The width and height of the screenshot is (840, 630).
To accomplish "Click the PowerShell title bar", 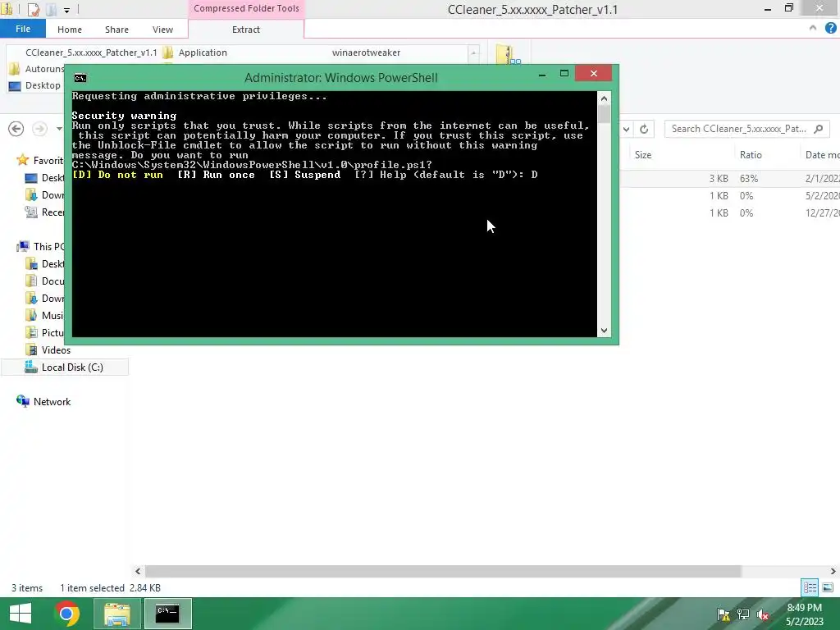I will [x=340, y=78].
